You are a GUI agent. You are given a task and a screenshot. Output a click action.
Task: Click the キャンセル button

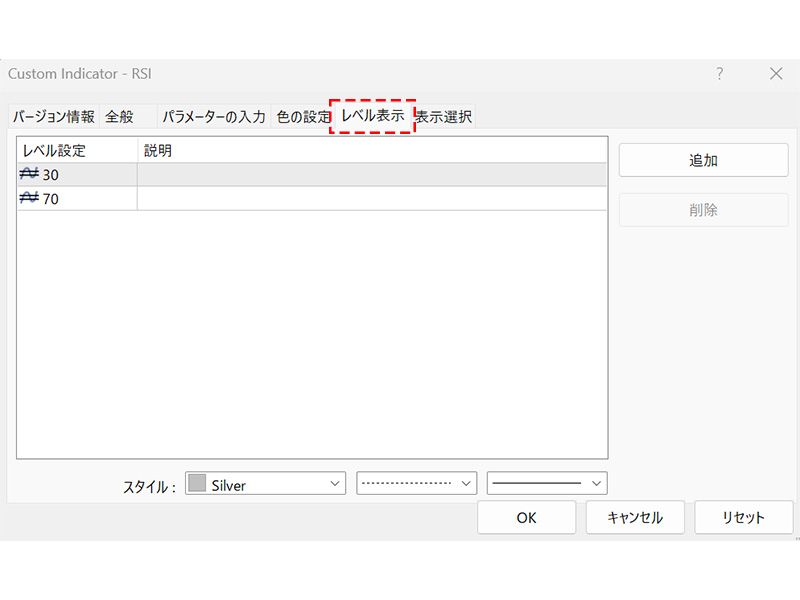click(x=635, y=517)
